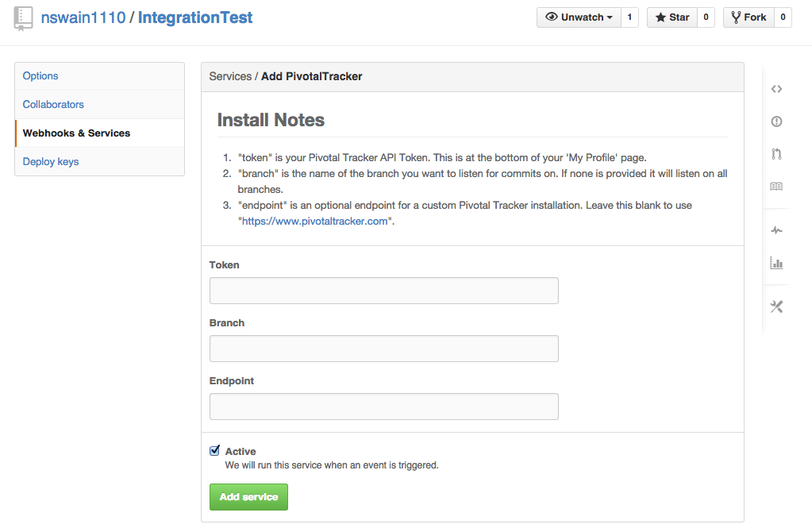The width and height of the screenshot is (812, 528).
Task: Click the 'Add PivotalTracker' header text
Action: tap(312, 77)
